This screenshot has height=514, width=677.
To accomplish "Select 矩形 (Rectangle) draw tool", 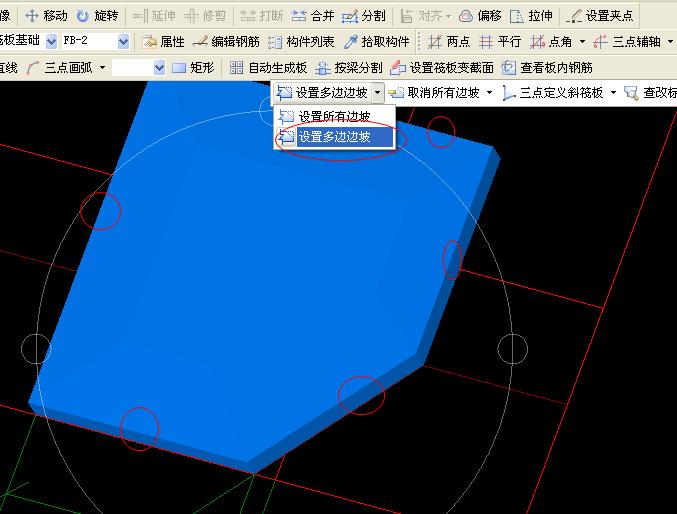I will click(x=193, y=68).
